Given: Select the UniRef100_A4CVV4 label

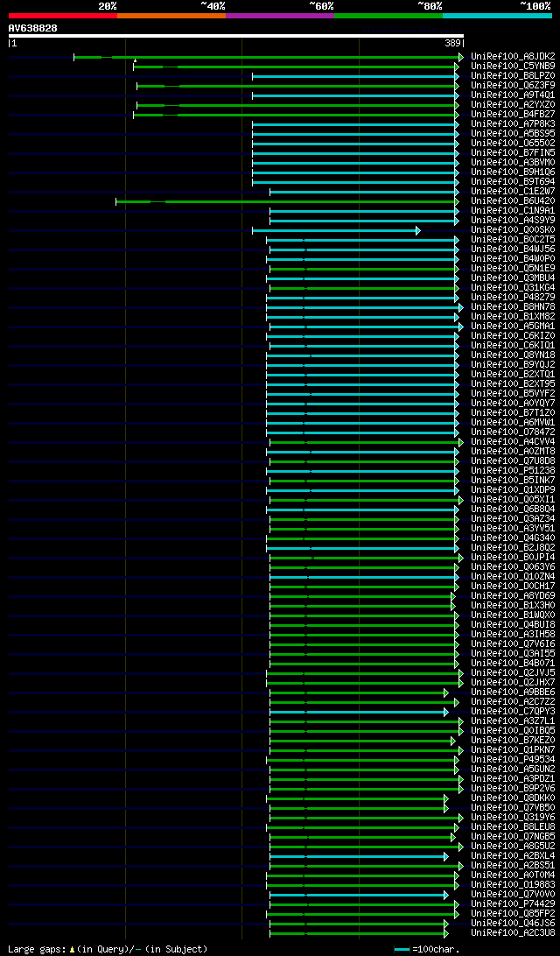Looking at the screenshot, I should [513, 441].
